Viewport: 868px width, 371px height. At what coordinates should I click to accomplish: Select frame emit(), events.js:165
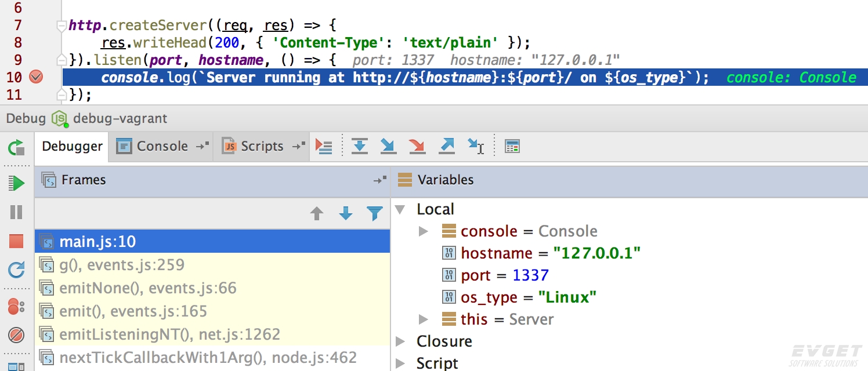[212, 311]
